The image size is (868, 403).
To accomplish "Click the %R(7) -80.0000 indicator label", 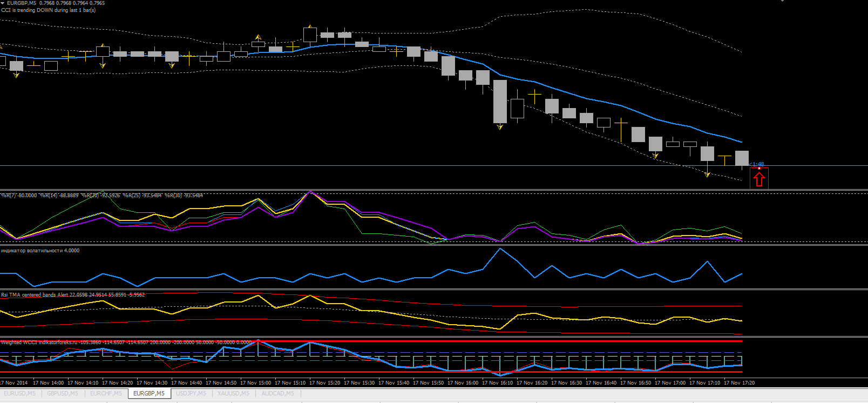I will click(19, 196).
